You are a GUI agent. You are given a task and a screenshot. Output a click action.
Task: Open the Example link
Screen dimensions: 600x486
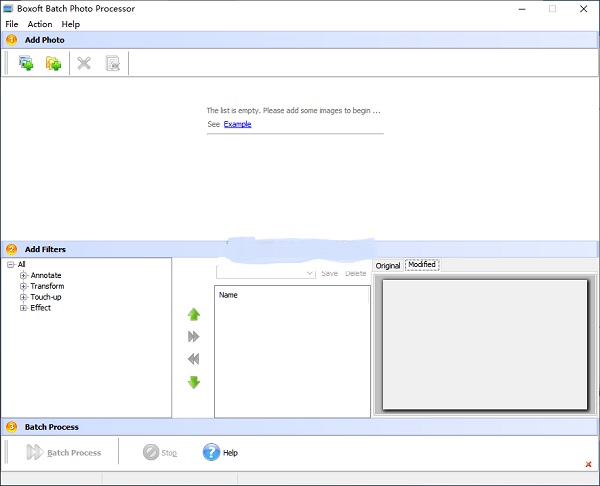[x=238, y=124]
